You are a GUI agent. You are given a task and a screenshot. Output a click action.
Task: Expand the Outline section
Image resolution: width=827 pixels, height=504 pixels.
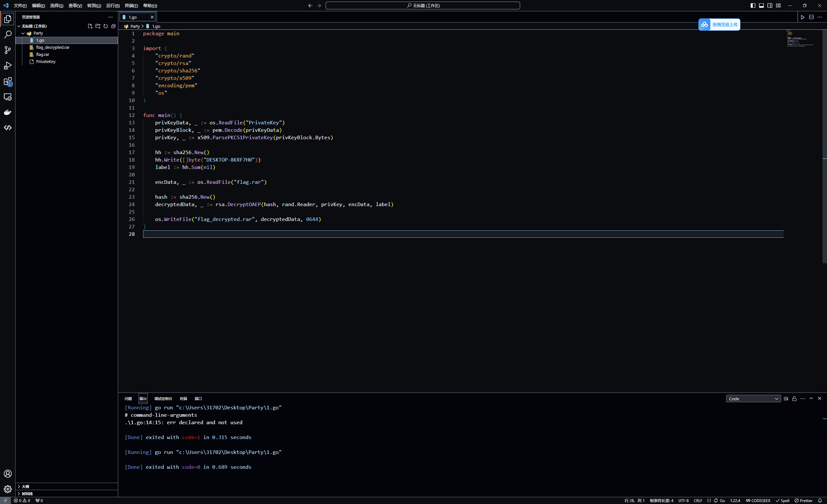67,486
